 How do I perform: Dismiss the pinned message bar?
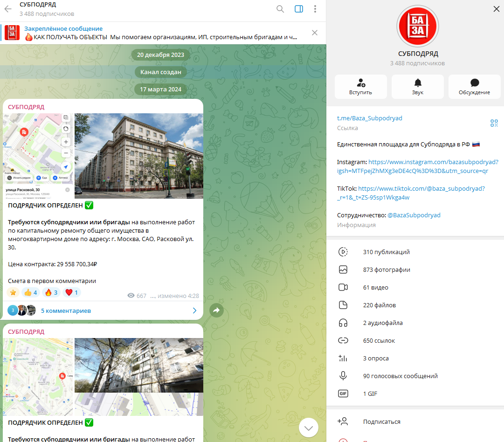(x=315, y=33)
